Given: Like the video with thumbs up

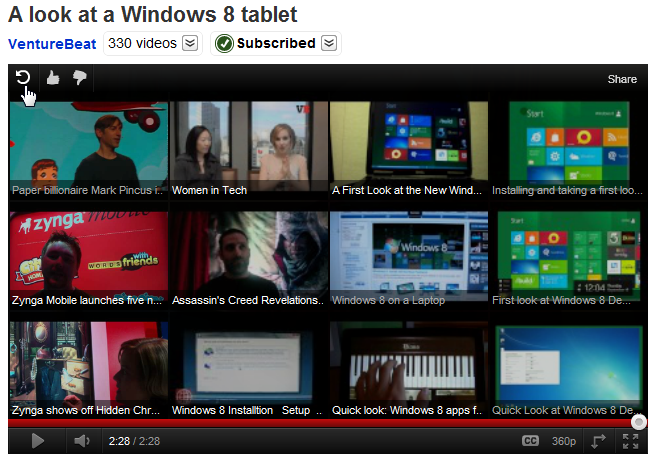Looking at the screenshot, I should [53, 77].
